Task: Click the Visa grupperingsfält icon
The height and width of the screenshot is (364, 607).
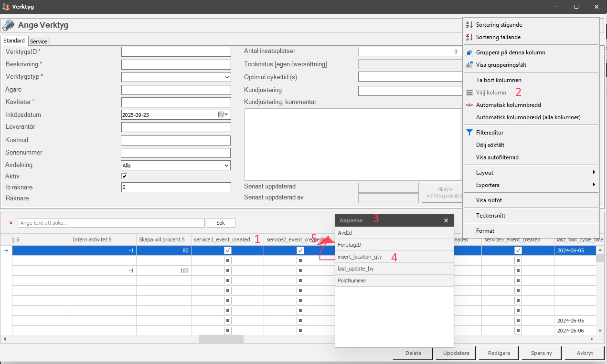Action: pos(469,65)
